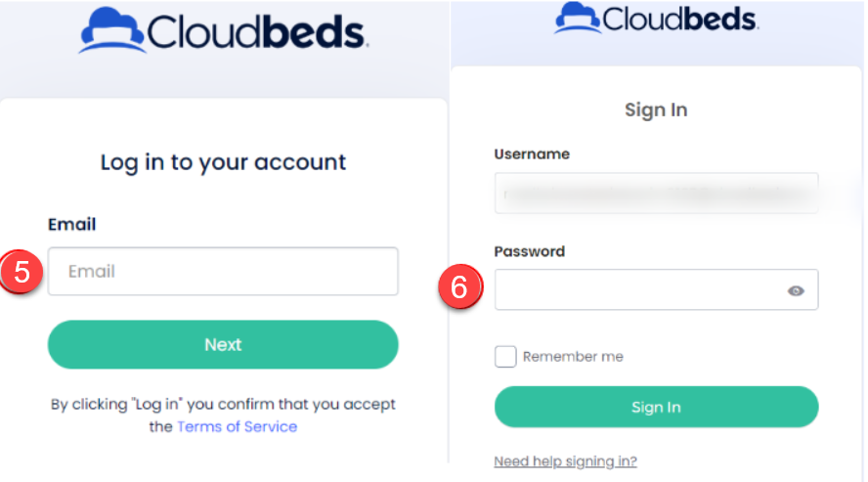Viewport: 868px width, 482px height.
Task: Click the cloud icon in the right Cloudbeds logo
Action: [x=578, y=18]
